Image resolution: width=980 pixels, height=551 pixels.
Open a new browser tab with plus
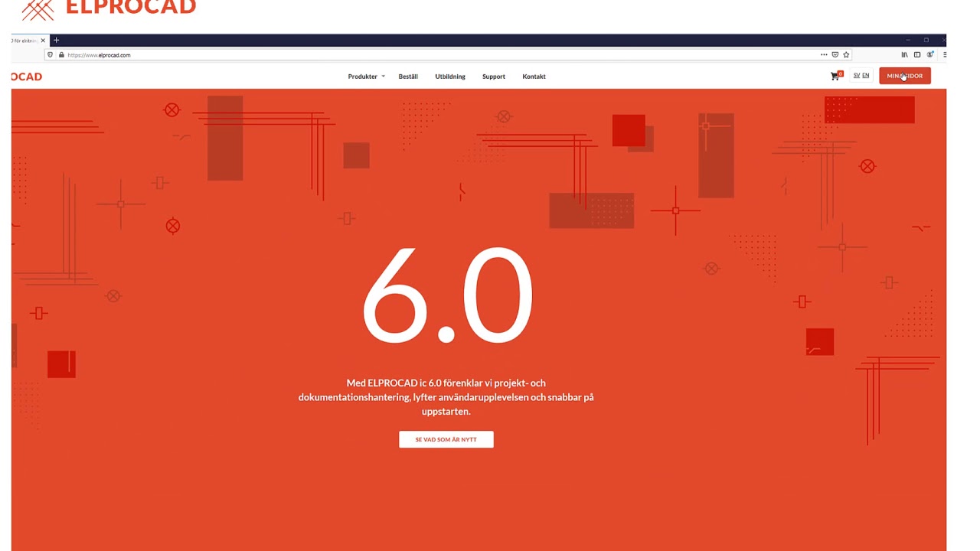coord(56,40)
